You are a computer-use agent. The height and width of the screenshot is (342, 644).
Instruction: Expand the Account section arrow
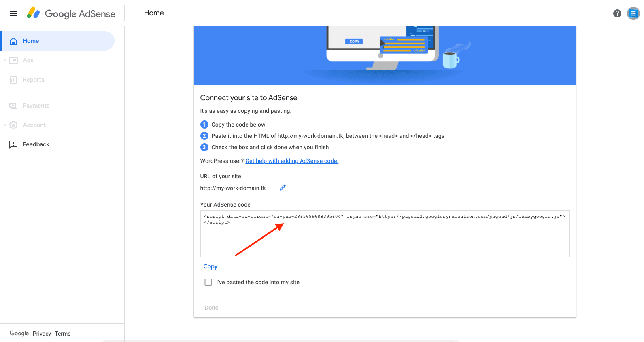5,125
